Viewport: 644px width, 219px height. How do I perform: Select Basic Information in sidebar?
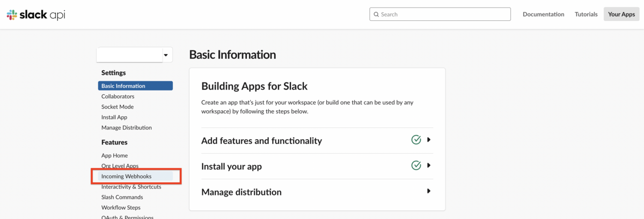tap(135, 86)
